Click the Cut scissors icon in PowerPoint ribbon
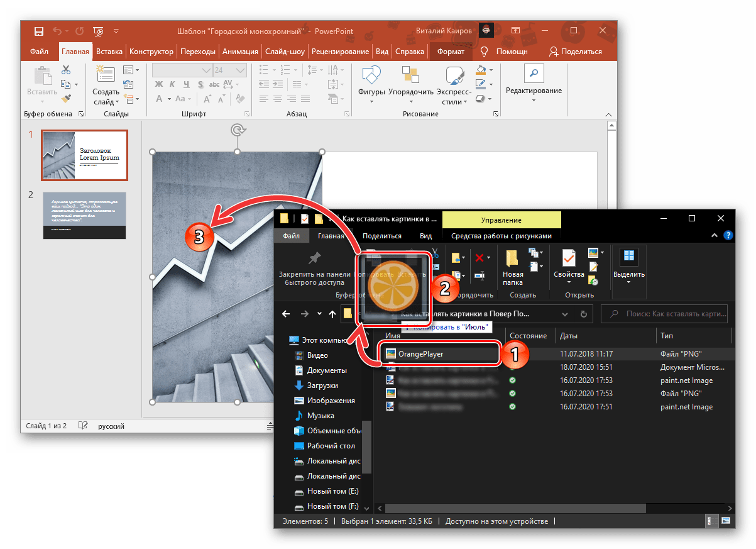756x549 pixels. tap(66, 70)
